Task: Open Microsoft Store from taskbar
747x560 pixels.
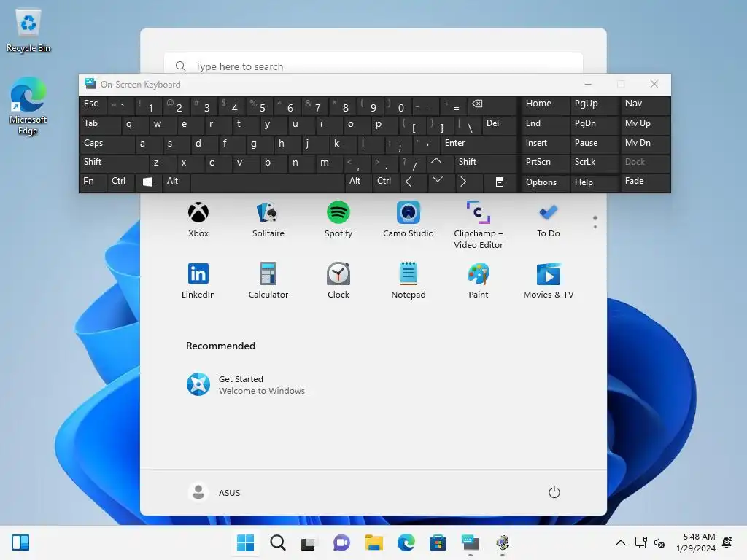Action: coord(438,542)
